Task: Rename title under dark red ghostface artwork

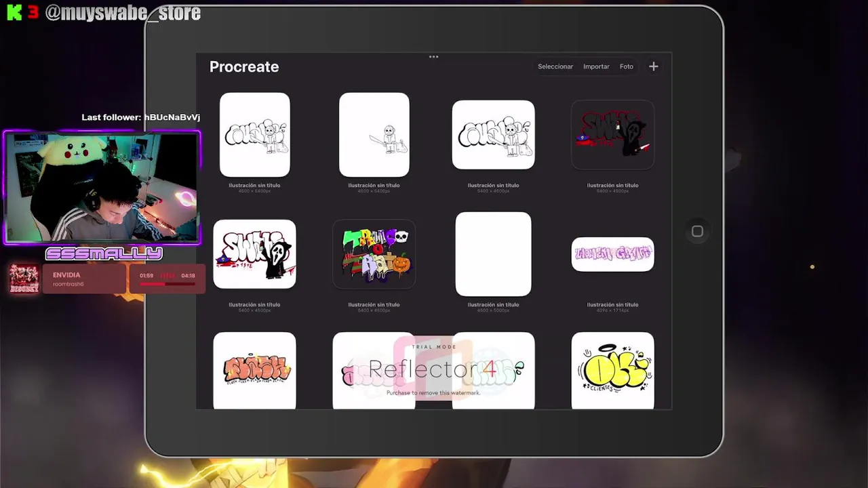Action: coord(613,185)
